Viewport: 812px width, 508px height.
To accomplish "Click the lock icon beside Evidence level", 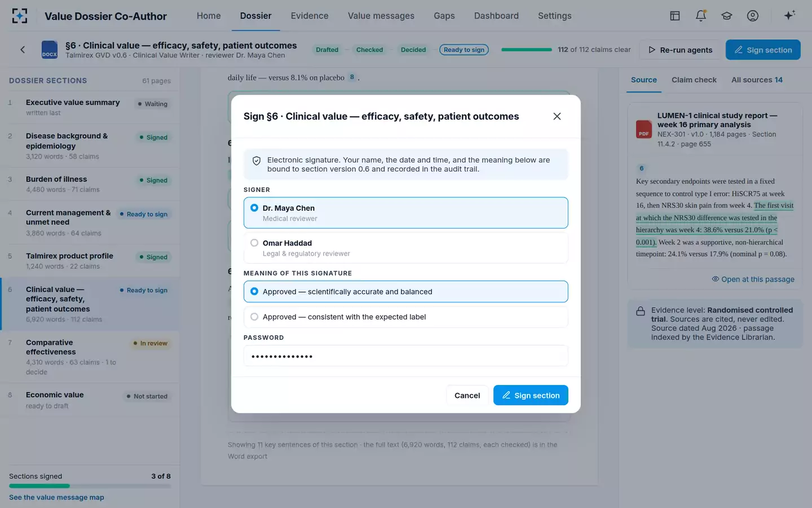I will coord(641,311).
